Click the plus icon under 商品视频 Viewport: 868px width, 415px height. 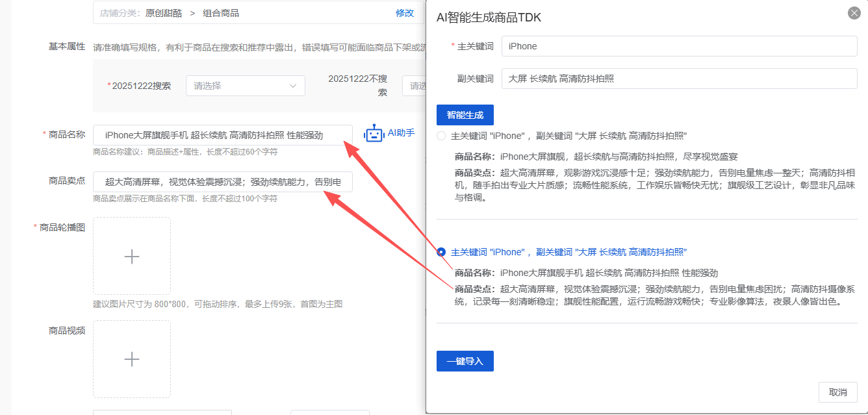[x=132, y=359]
